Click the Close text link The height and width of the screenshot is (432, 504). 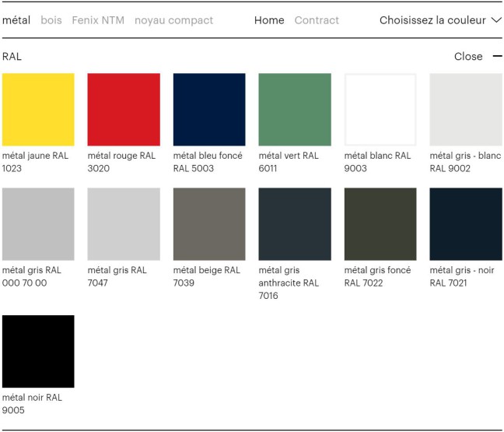pyautogui.click(x=468, y=56)
